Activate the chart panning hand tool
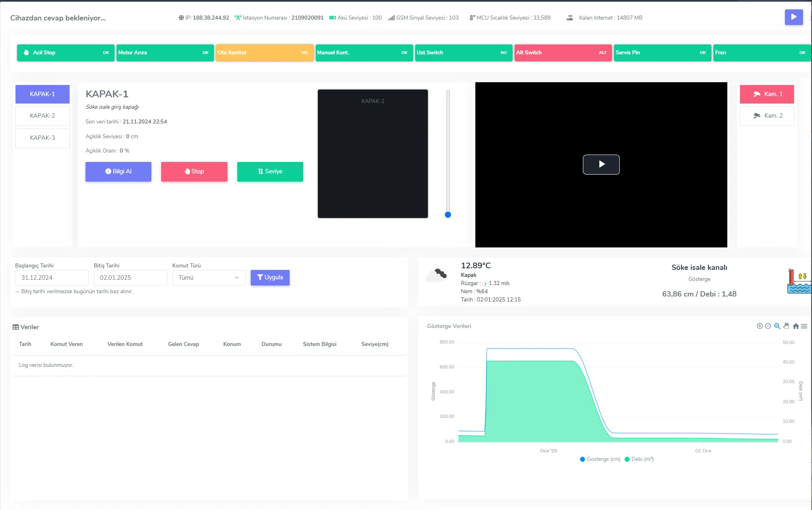This screenshot has width=812, height=510. [x=786, y=326]
